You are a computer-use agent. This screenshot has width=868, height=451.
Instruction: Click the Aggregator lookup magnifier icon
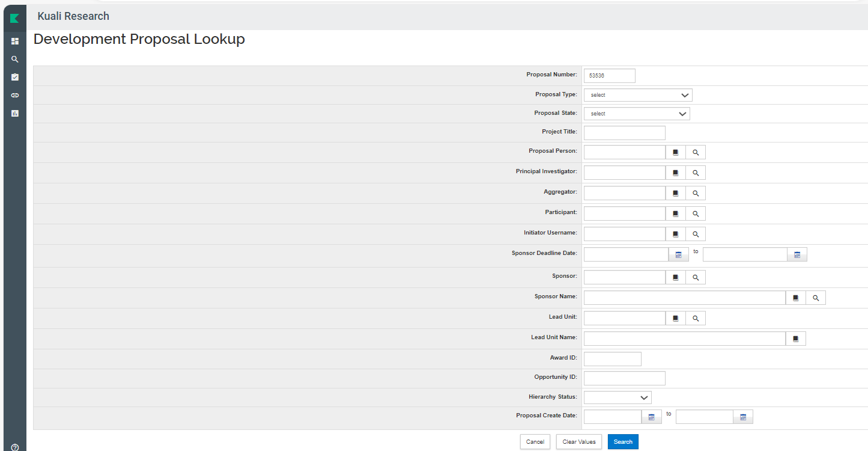click(696, 194)
